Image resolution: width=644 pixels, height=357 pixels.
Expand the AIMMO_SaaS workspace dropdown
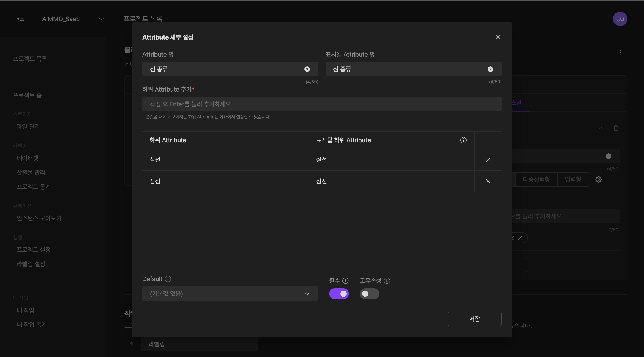[101, 19]
